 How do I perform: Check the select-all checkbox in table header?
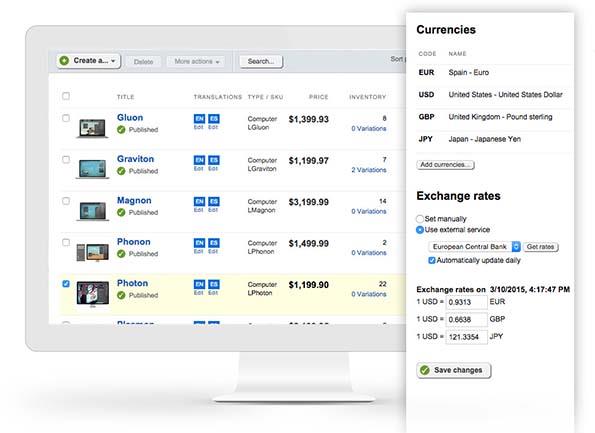click(66, 96)
